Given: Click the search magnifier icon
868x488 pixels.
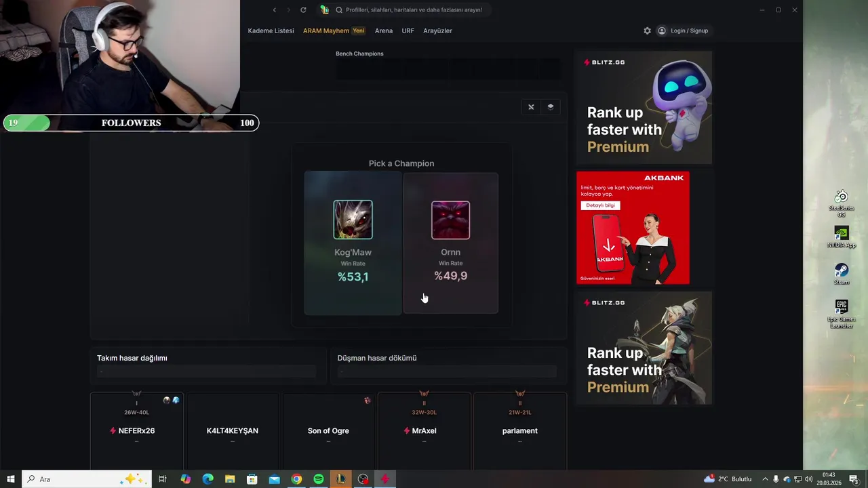Looking at the screenshot, I should (x=339, y=9).
